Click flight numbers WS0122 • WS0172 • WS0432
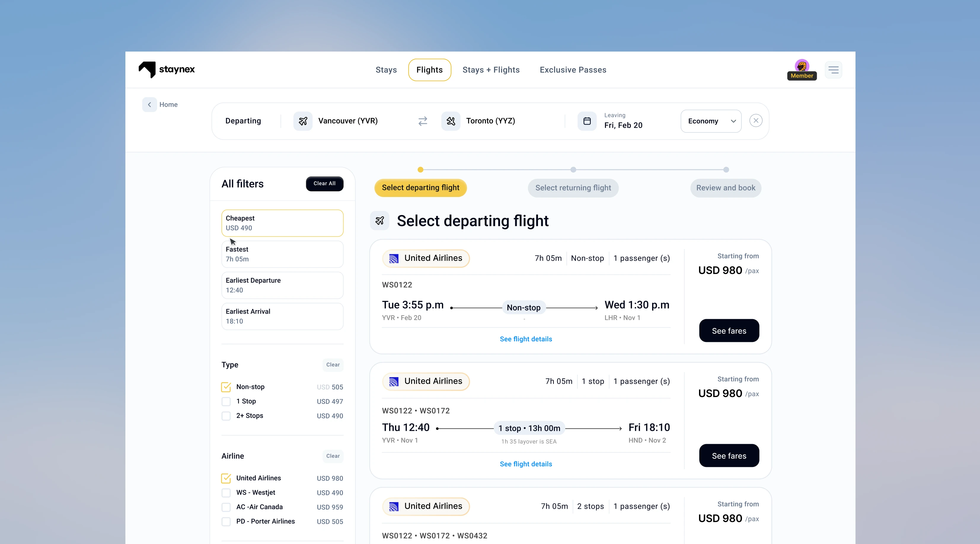This screenshot has width=980, height=544. [x=435, y=536]
